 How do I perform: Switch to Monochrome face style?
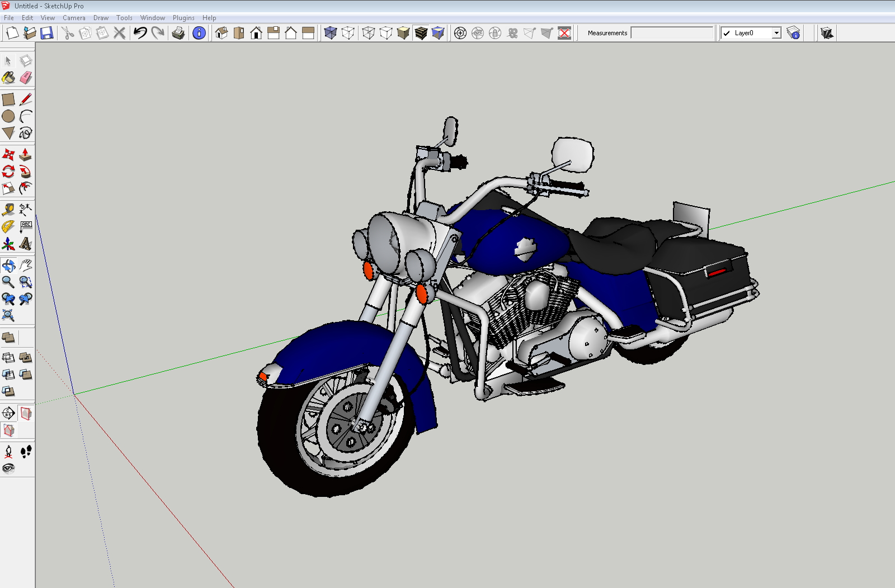(438, 33)
